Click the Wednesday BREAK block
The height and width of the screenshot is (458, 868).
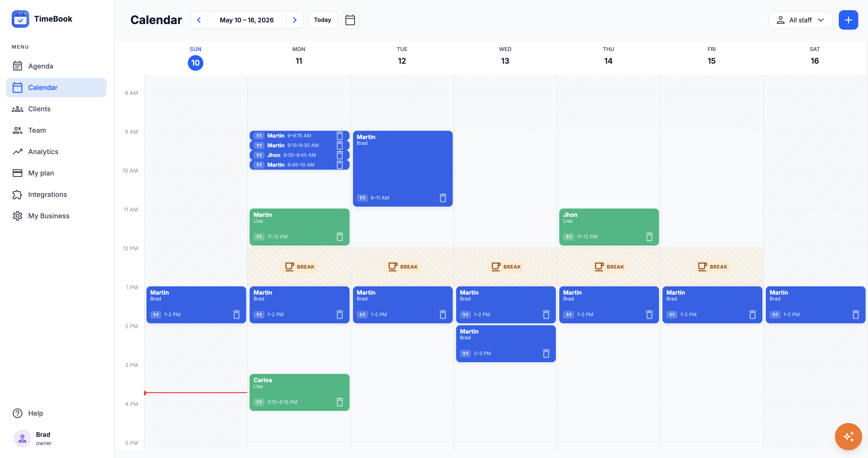coord(506,267)
